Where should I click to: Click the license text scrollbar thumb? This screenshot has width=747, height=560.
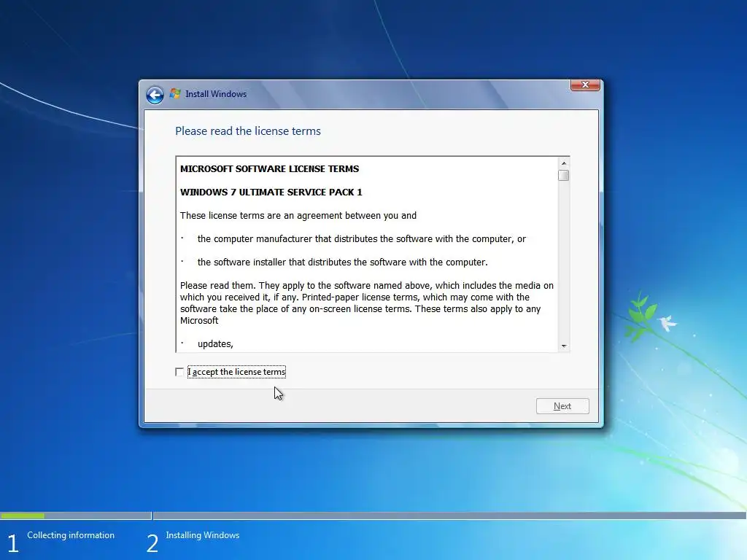coord(564,175)
